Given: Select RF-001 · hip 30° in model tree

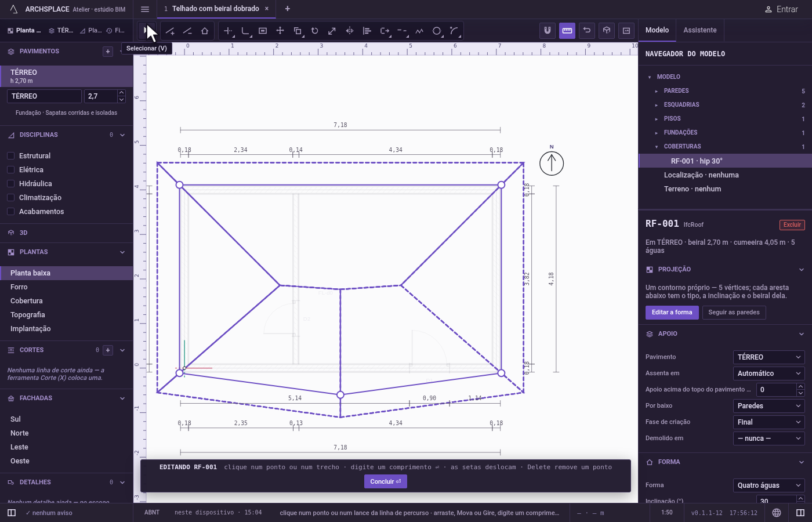Looking at the screenshot, I should (725, 161).
